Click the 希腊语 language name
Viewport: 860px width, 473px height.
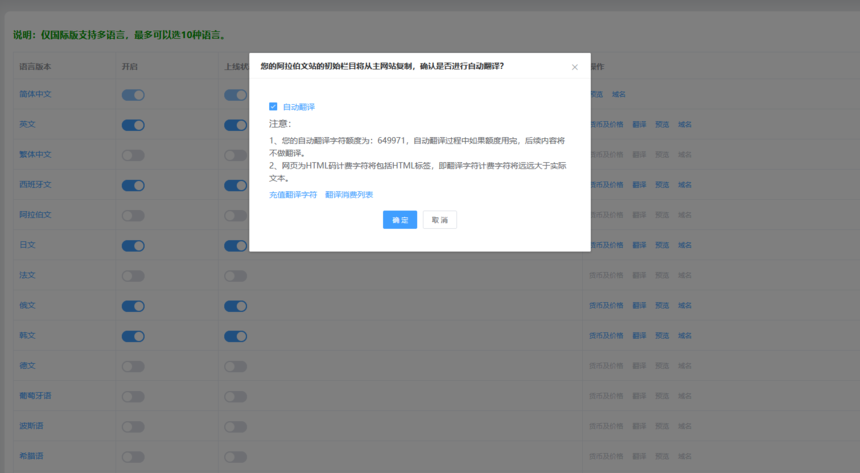pyautogui.click(x=31, y=457)
